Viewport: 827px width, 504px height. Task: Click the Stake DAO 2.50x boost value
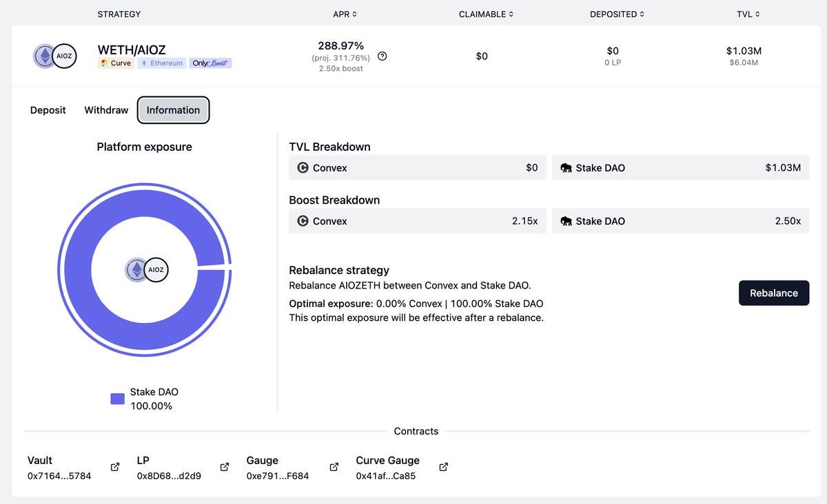pos(788,221)
